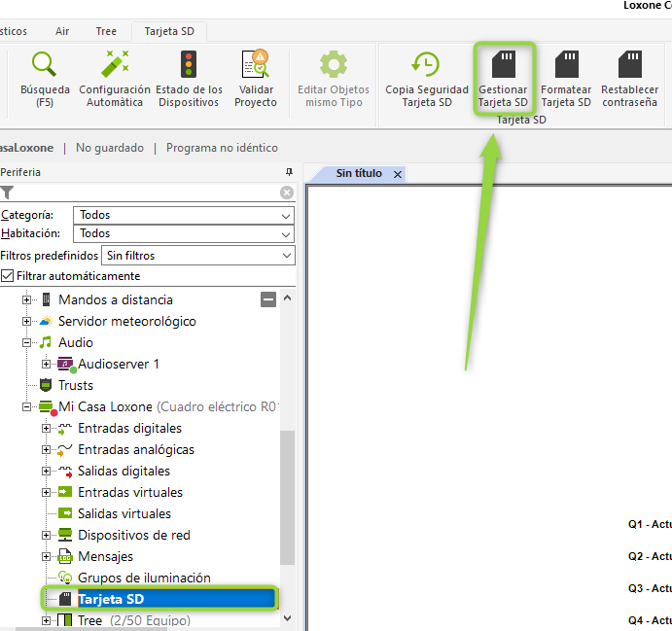
Task: Switch to the Tree ribbon tab
Action: [106, 31]
